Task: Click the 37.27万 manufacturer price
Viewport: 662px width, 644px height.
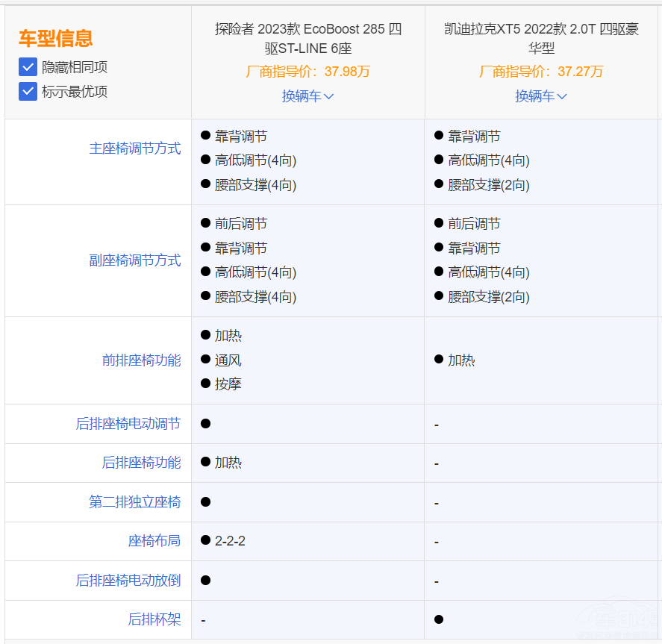Action: pyautogui.click(x=580, y=72)
